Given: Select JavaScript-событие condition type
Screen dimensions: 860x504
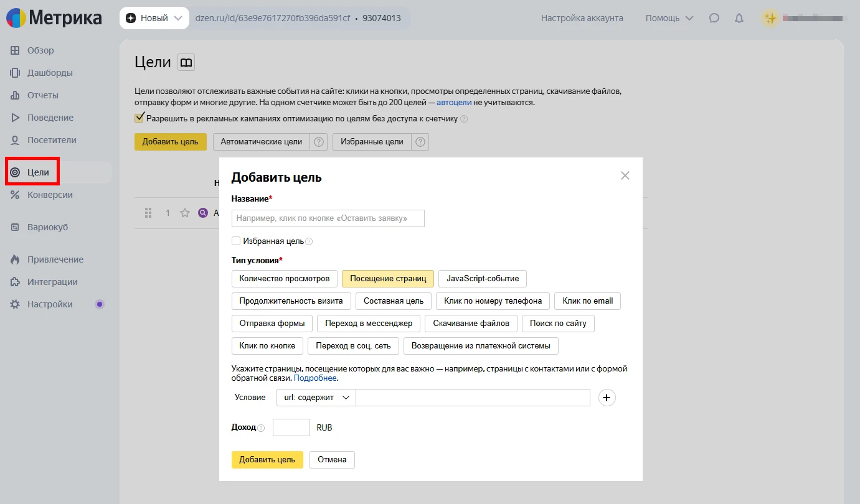Looking at the screenshot, I should pyautogui.click(x=483, y=278).
